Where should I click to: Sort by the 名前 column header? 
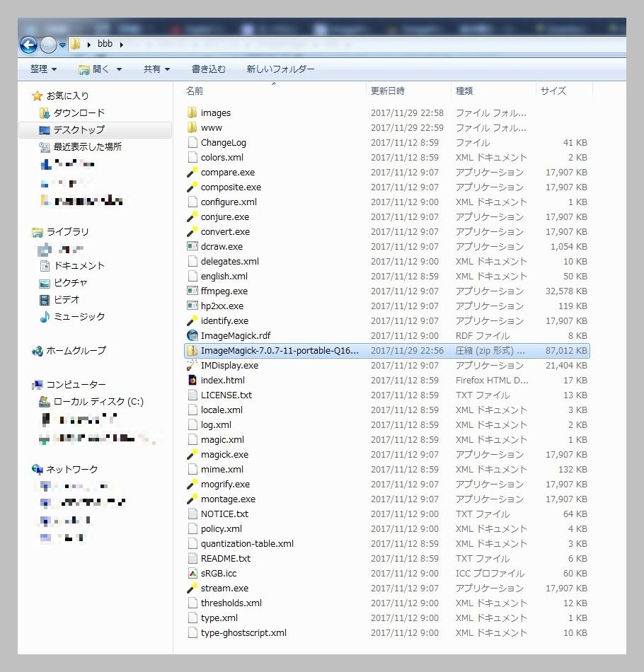[194, 91]
